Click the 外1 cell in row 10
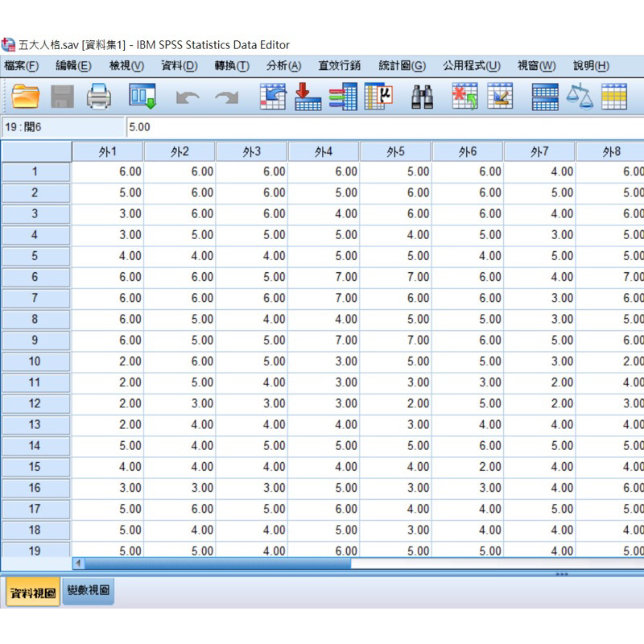Viewport: 644px width, 644px height. coord(108,361)
